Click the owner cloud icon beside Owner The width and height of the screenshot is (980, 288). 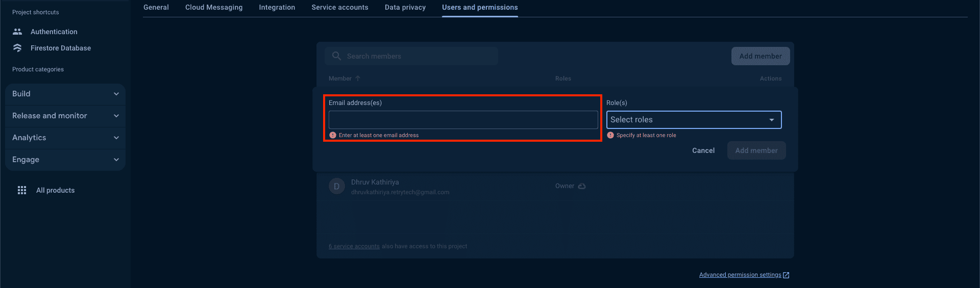click(581, 186)
